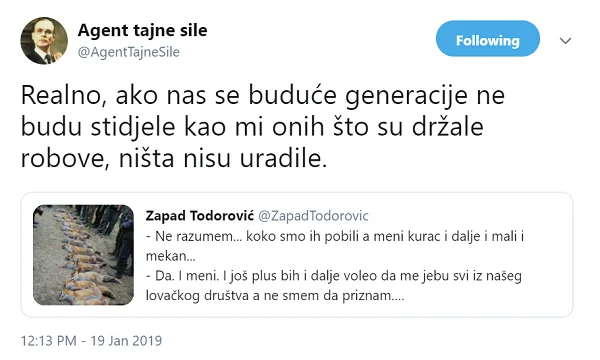Click tweet line 'budu stidjele kao mi'
Viewport: 600px width, 360px height.
coord(252,127)
